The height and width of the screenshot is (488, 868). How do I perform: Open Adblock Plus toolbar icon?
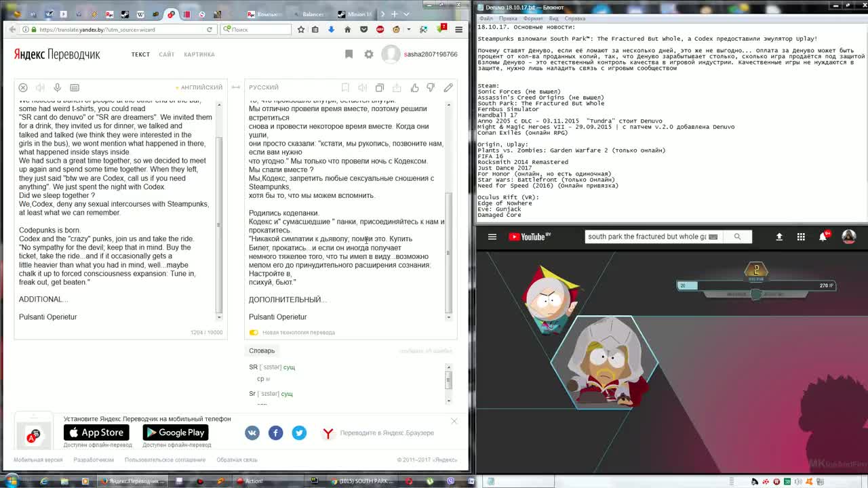[x=380, y=29]
